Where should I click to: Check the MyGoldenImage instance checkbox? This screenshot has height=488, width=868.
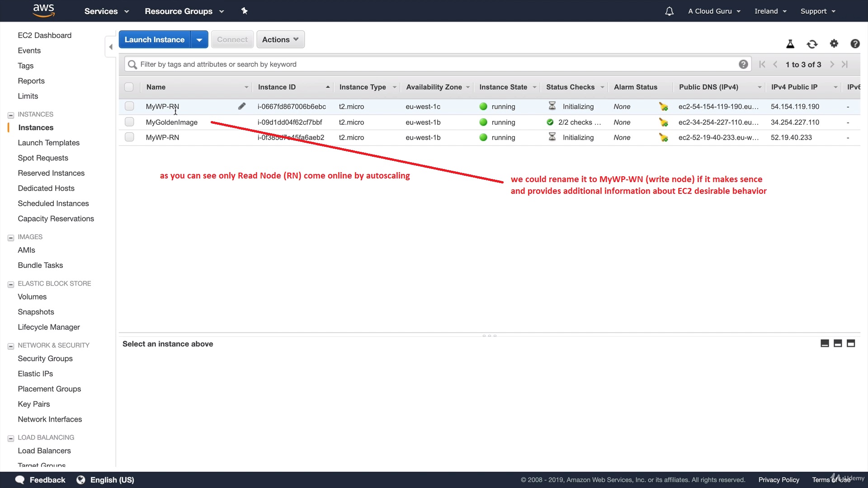129,122
